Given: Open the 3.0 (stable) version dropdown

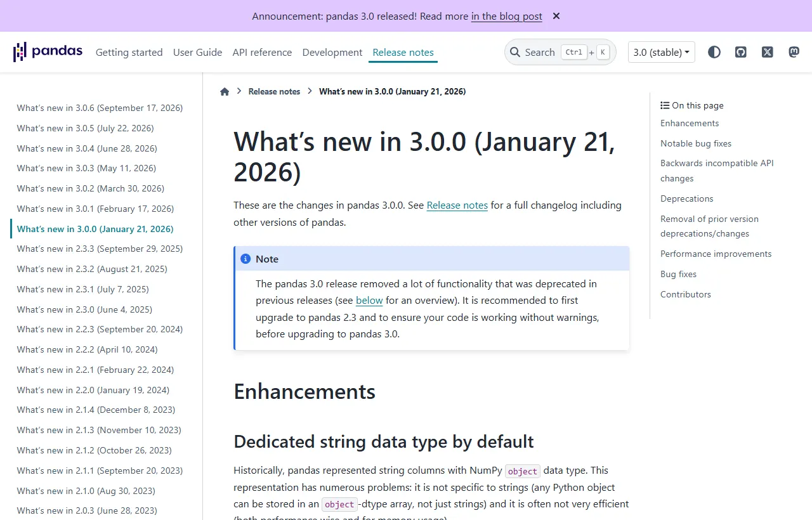Looking at the screenshot, I should 662,52.
